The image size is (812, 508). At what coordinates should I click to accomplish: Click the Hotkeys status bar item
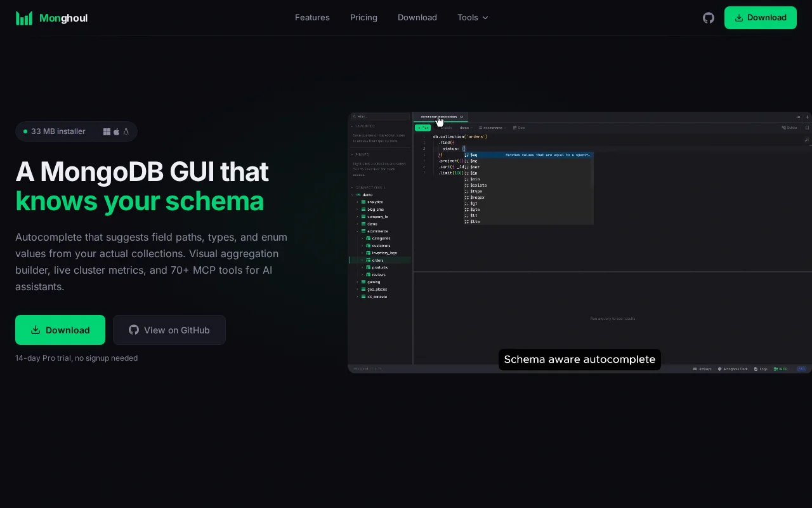pos(702,369)
